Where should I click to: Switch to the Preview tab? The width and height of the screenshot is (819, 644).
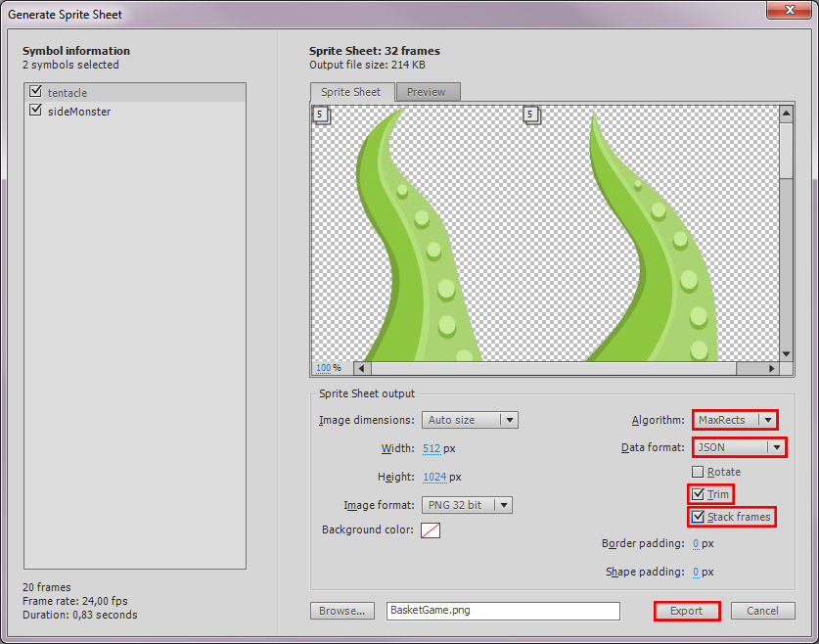pyautogui.click(x=427, y=92)
